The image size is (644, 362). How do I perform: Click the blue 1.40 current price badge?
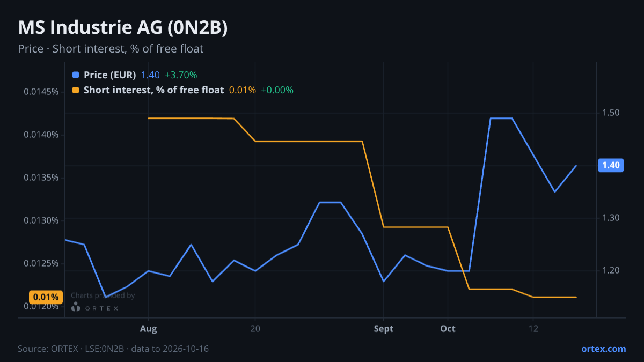click(611, 165)
